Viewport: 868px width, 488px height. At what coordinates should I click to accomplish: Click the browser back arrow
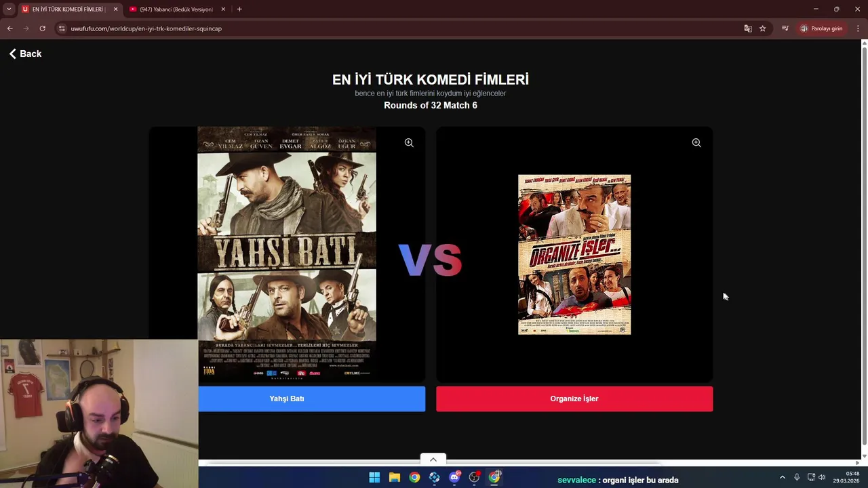click(9, 28)
